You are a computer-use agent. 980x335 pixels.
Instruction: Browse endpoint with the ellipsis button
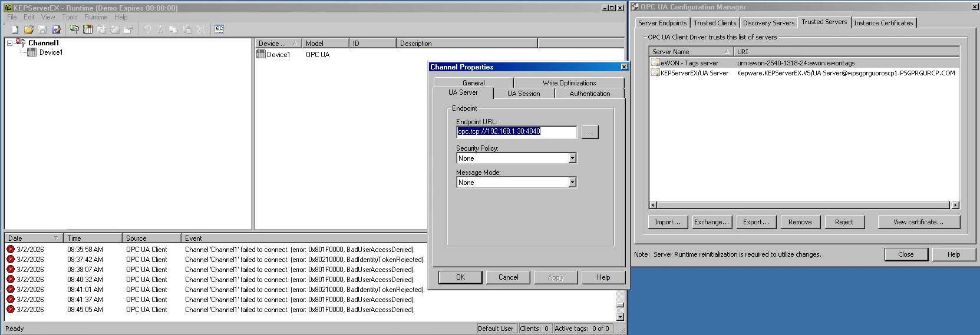click(590, 132)
